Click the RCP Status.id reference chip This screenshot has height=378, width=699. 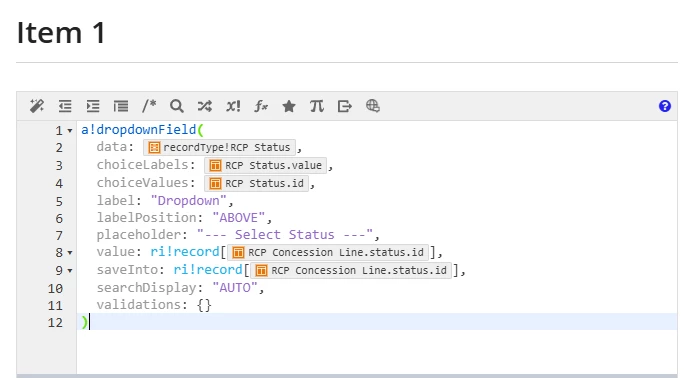(256, 183)
